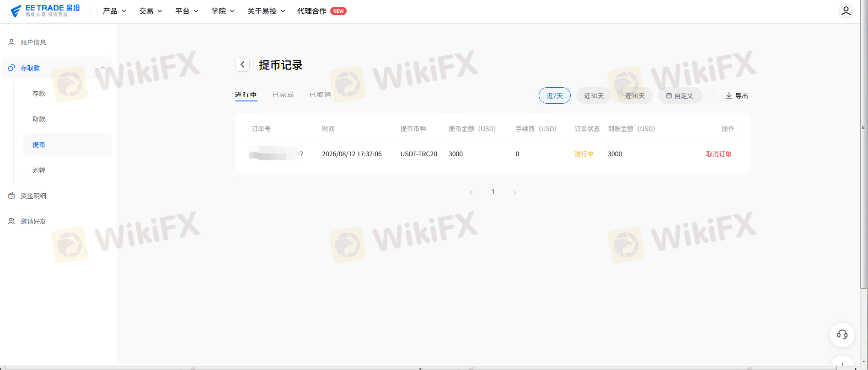Click the 账户信息 person icon
Screen dimensions: 868x370
click(11, 42)
